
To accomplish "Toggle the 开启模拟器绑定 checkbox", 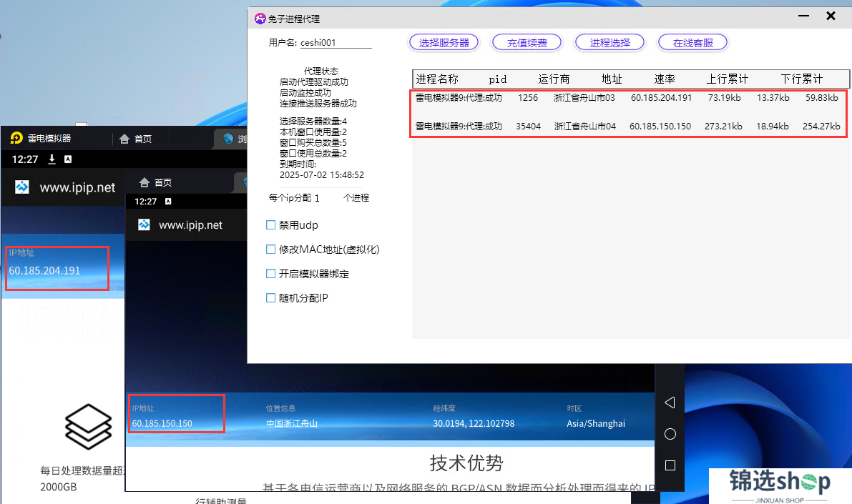I will coord(270,274).
